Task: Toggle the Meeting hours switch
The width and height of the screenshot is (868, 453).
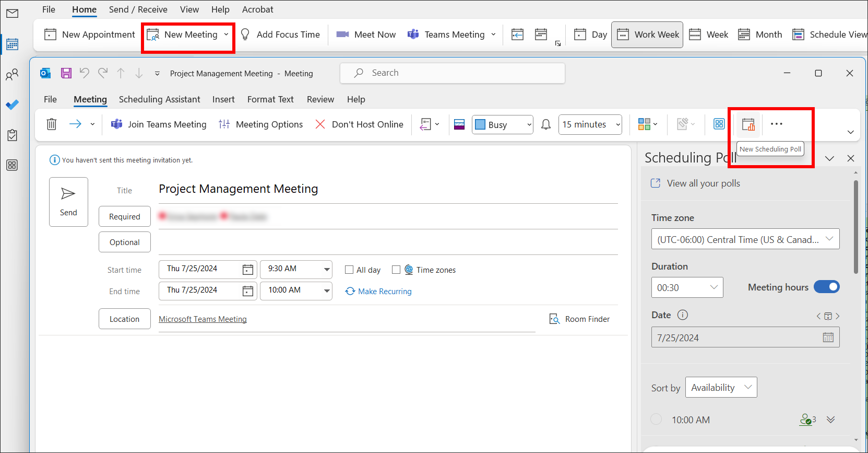Action: pyautogui.click(x=827, y=287)
